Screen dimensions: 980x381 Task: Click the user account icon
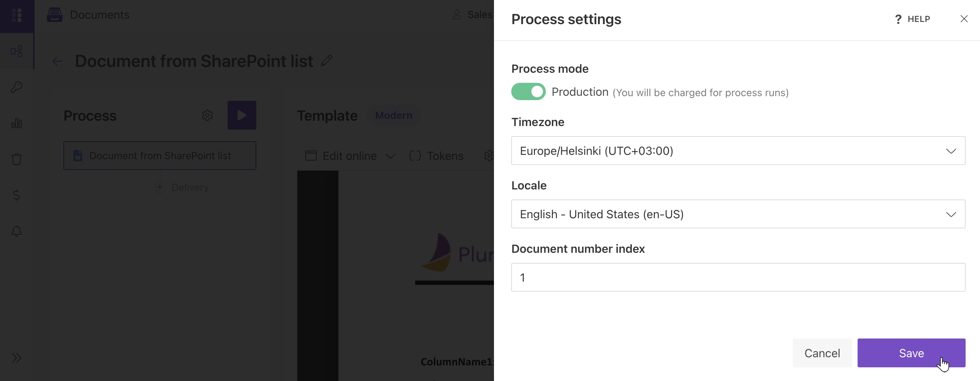[x=457, y=15]
